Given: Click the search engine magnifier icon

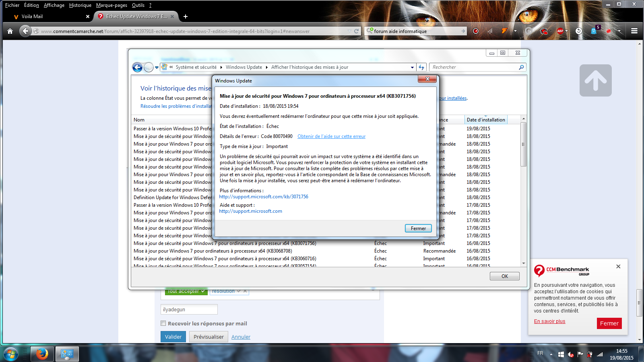Looking at the screenshot, I should click(x=369, y=31).
